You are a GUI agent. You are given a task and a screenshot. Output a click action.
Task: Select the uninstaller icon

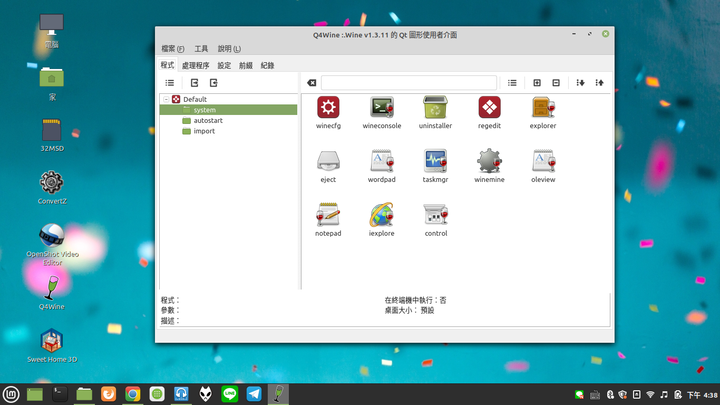tap(435, 107)
